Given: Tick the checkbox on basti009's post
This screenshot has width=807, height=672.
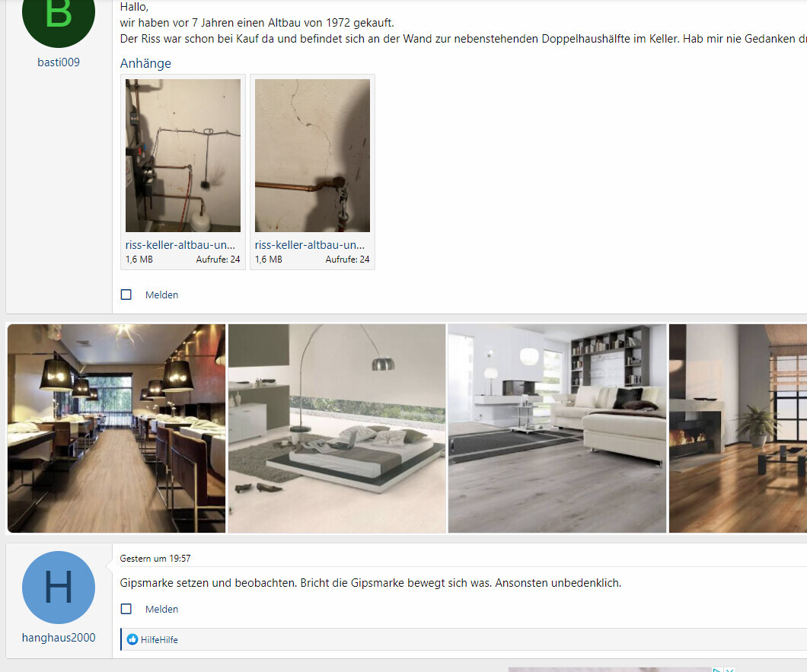Looking at the screenshot, I should [x=126, y=295].
